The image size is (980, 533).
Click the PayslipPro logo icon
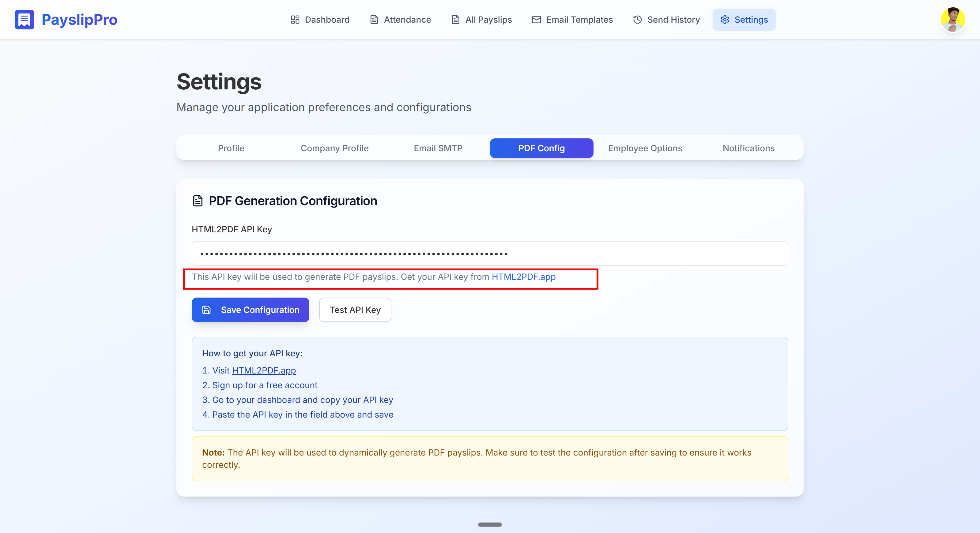click(x=24, y=20)
